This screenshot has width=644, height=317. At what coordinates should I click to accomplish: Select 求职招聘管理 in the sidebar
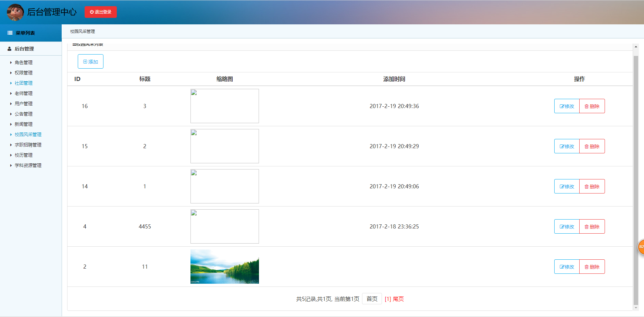pyautogui.click(x=28, y=145)
